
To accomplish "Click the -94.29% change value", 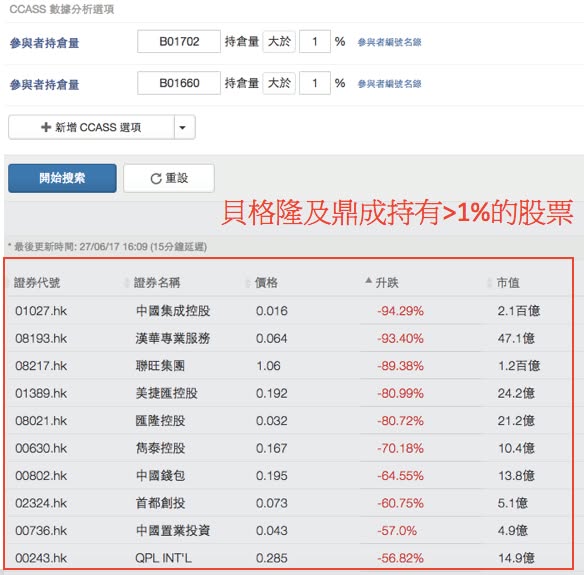I will pos(400,311).
